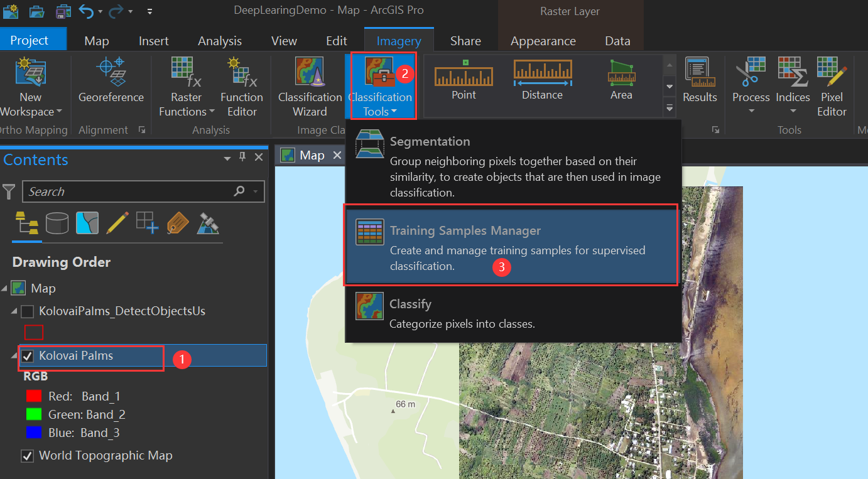Switch to the View ribbon tab
Viewport: 868px width, 479px height.
[x=284, y=41]
